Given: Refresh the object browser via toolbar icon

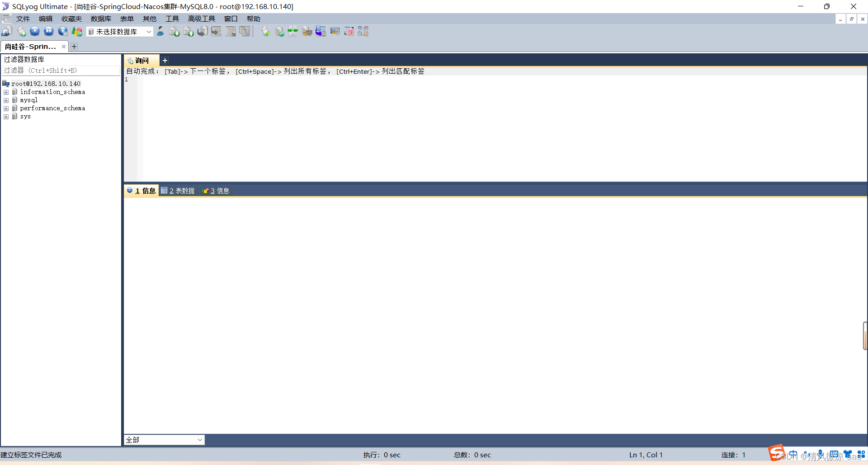Looking at the screenshot, I should (x=77, y=31).
